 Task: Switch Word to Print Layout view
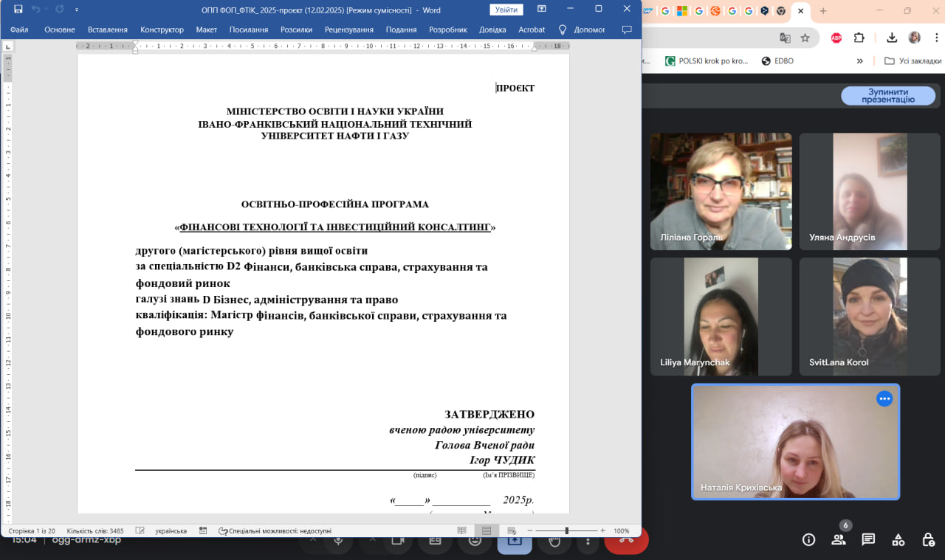coord(487,530)
